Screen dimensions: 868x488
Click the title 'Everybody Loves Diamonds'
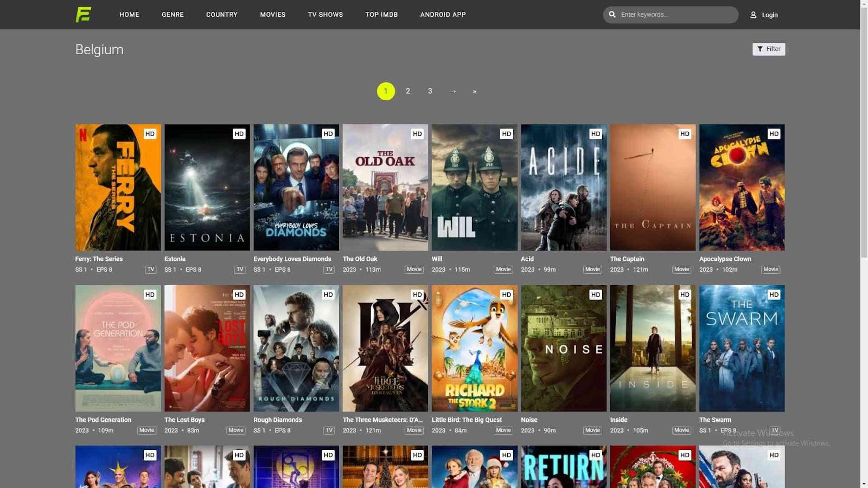pos(292,259)
